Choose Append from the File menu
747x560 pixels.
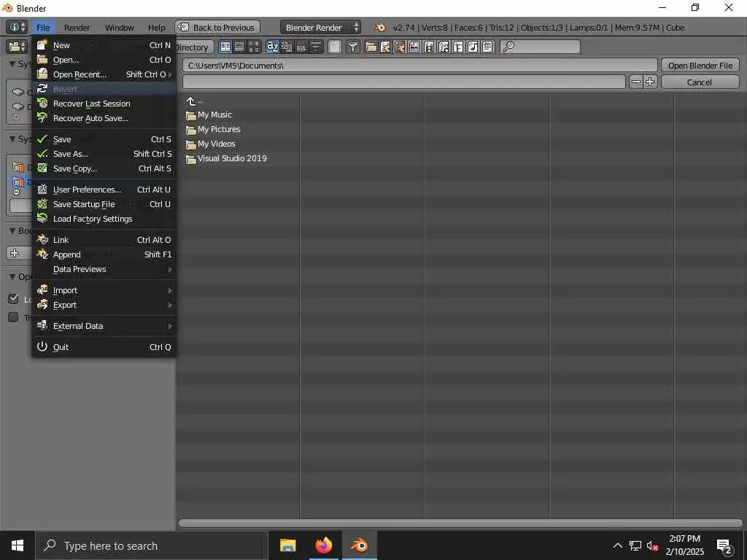click(x=105, y=254)
